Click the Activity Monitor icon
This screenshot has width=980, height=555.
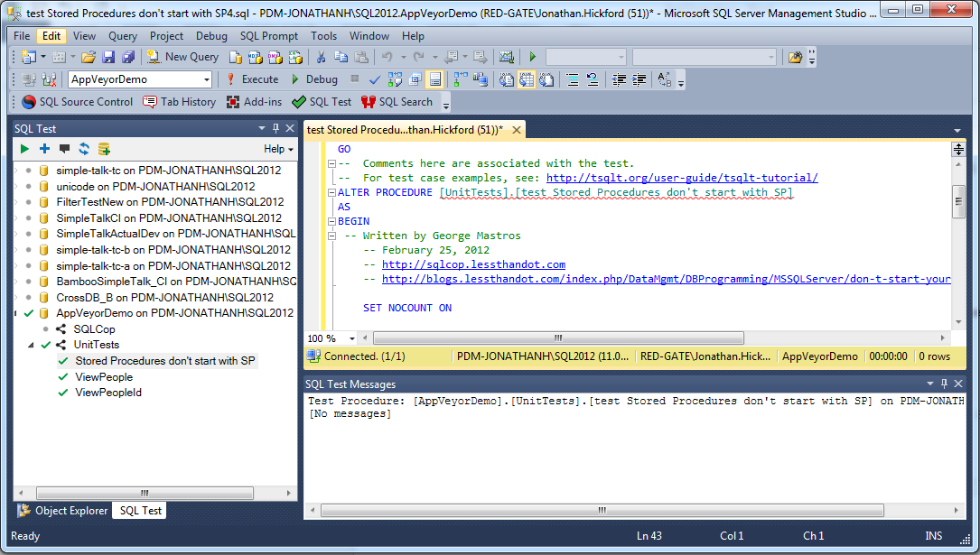coord(506,58)
